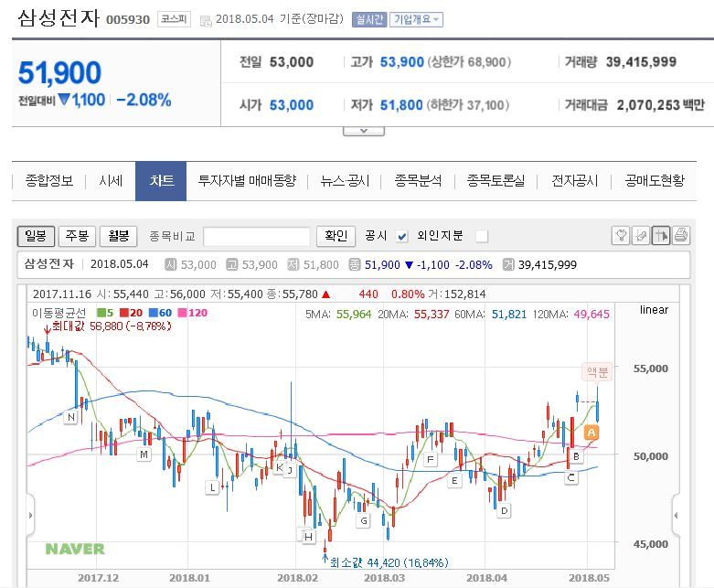Open disclosure marker H on chart

[x=308, y=537]
